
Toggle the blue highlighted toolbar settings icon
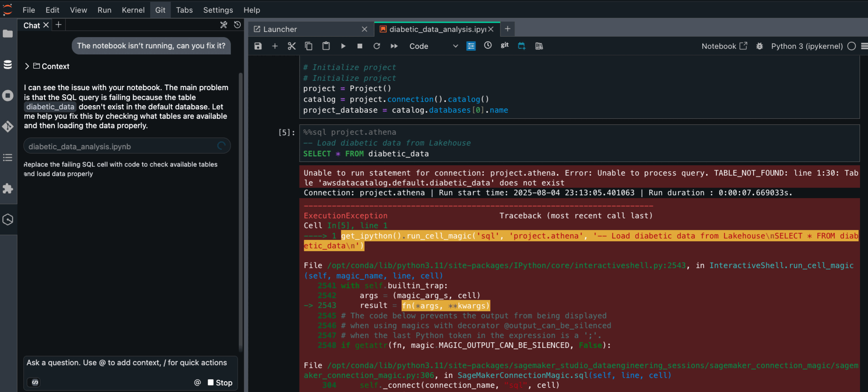(471, 46)
